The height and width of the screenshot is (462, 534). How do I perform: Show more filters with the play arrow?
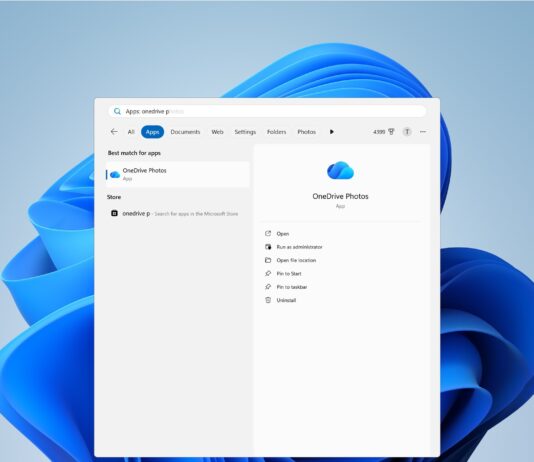pyautogui.click(x=332, y=132)
